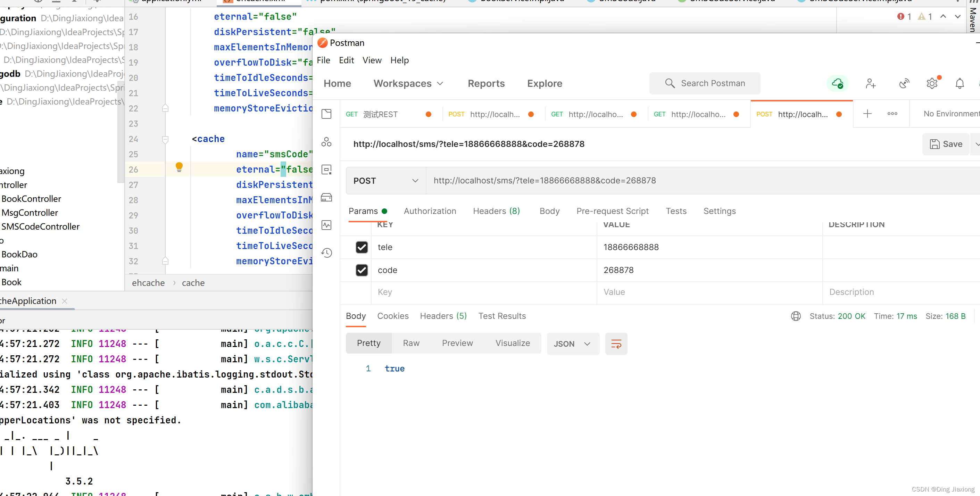Select the Authorization tab in Postman

(430, 211)
